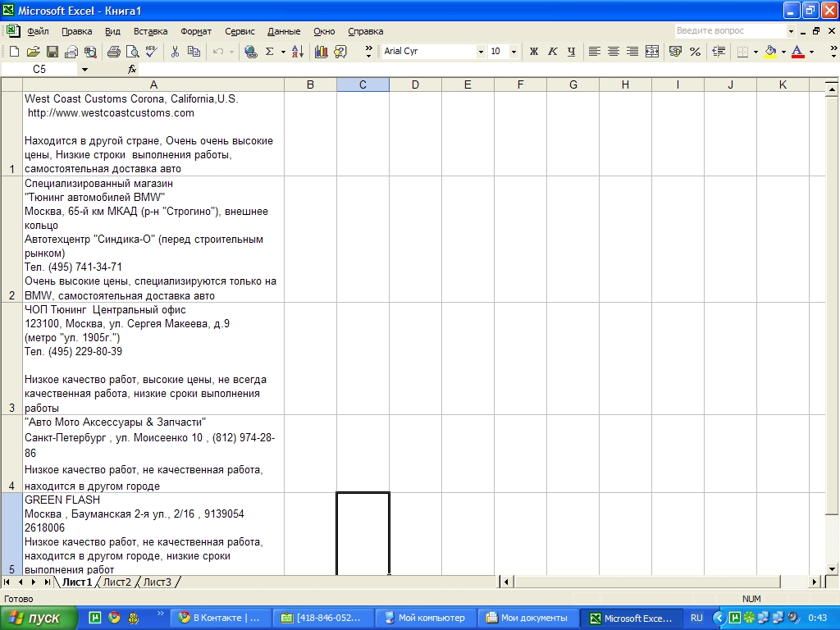Image resolution: width=840 pixels, height=630 pixels.
Task: Click the Permission/e-mail icon next to Save
Action: (x=71, y=52)
